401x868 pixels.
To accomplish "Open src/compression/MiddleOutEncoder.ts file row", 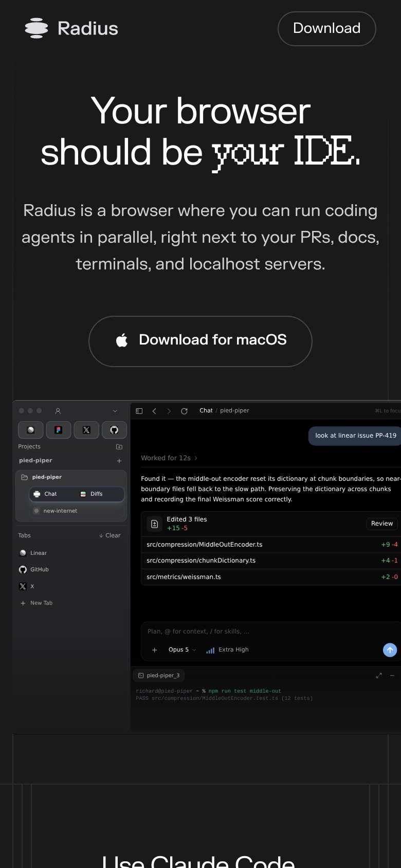I will (272, 545).
